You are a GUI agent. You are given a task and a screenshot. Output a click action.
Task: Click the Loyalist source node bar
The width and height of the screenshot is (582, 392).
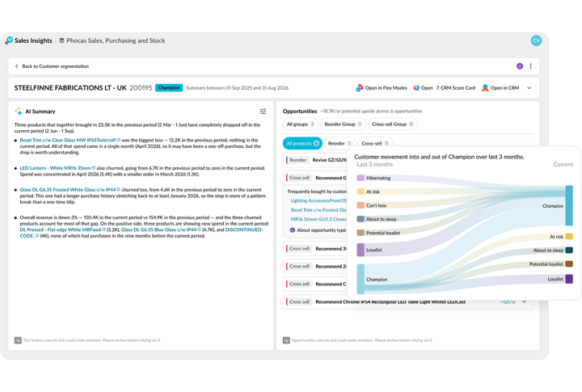(x=361, y=250)
